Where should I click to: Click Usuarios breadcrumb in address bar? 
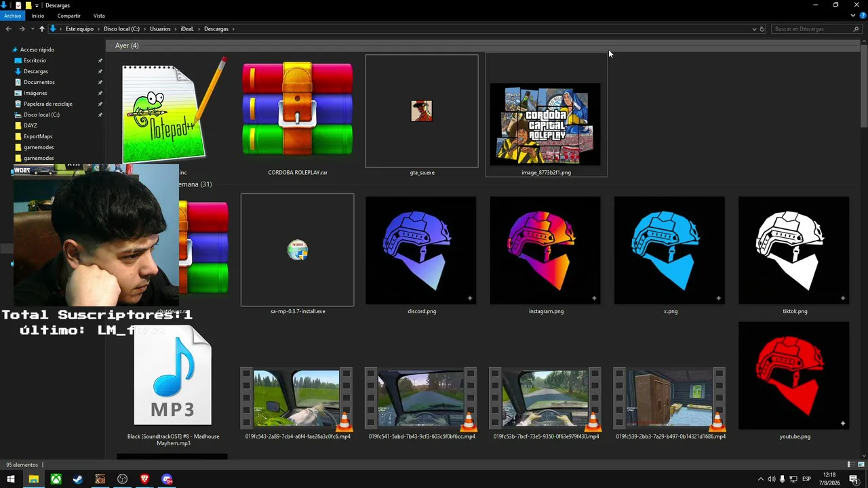pos(160,29)
